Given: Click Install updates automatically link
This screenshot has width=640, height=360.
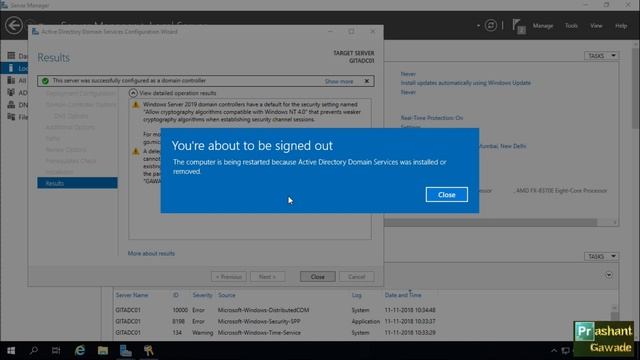Looking at the screenshot, I should [x=466, y=83].
